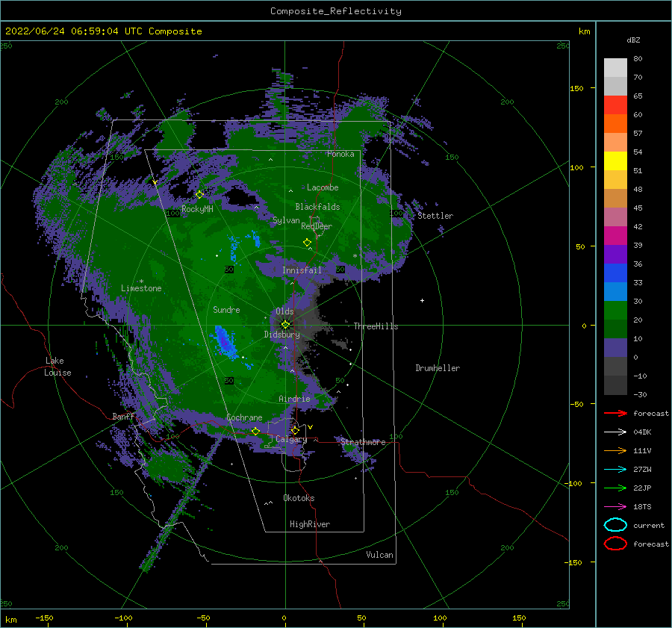The width and height of the screenshot is (672, 628).
Task: Pick the magenta 39-42 dBZ swatch
Action: click(x=615, y=236)
